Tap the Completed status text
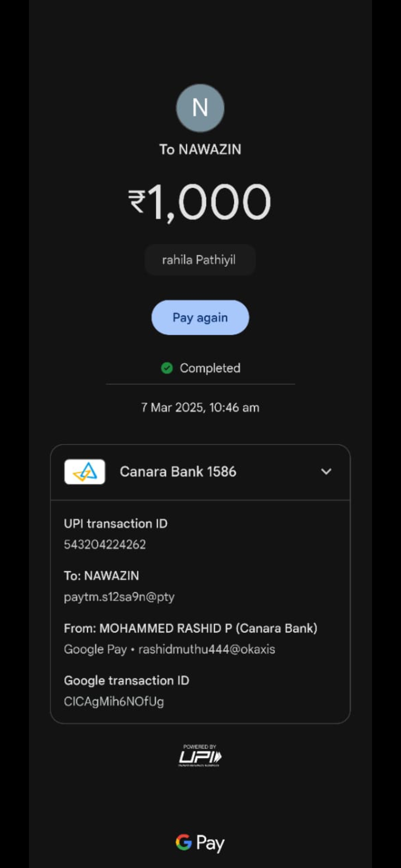Viewport: 401px width, 868px height. (x=210, y=368)
